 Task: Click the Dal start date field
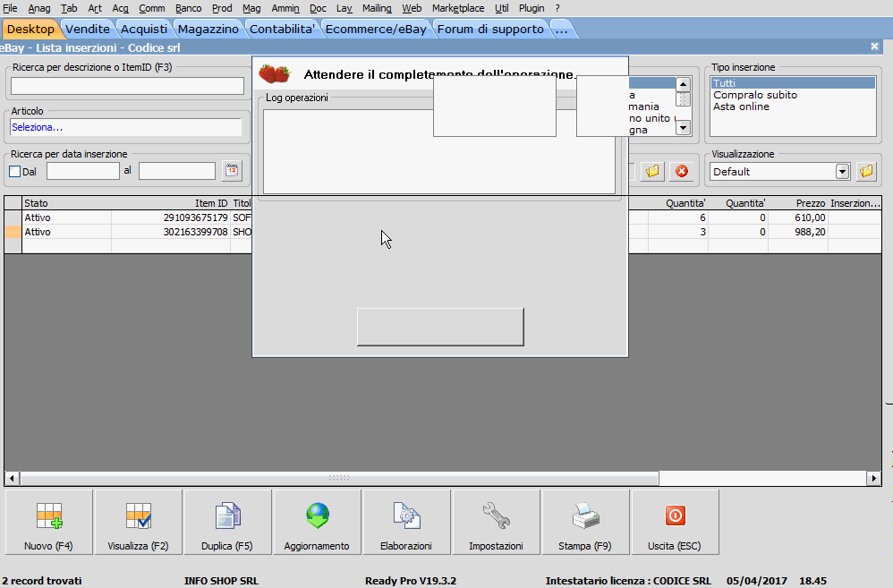(83, 171)
